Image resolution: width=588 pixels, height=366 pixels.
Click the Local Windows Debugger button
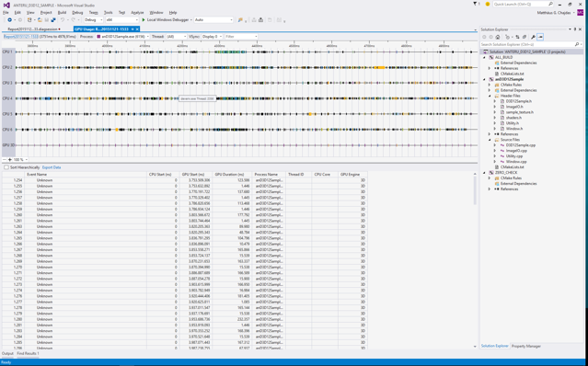[167, 20]
